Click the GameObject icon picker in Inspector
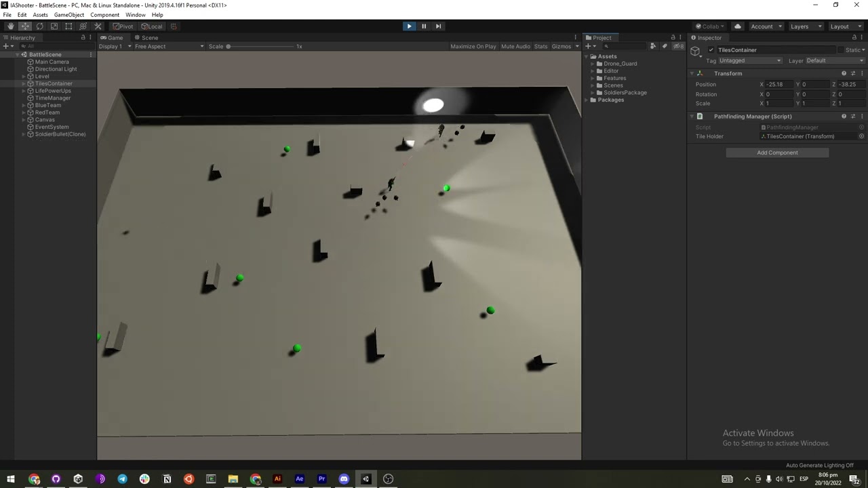The width and height of the screenshot is (868, 488). click(x=696, y=52)
